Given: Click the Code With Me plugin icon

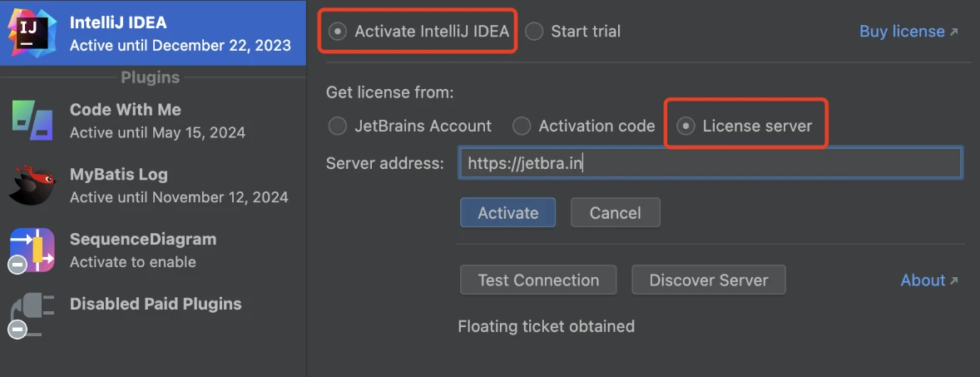Looking at the screenshot, I should pos(32,121).
